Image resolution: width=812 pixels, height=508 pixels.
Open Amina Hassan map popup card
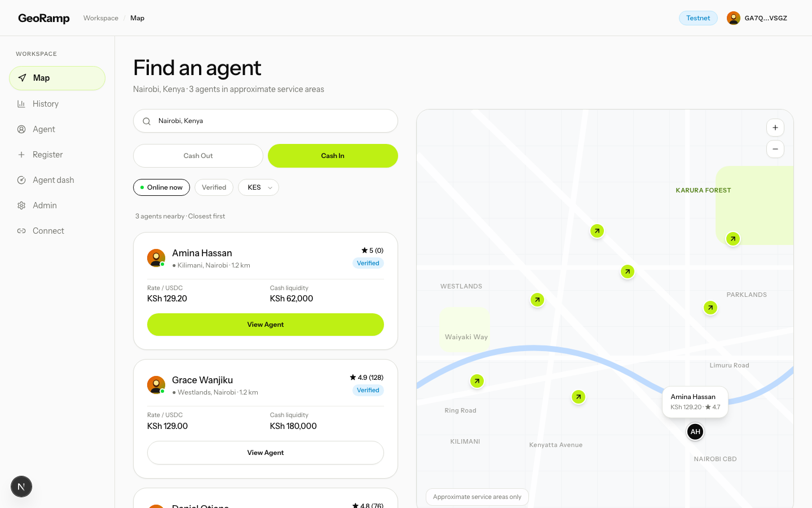point(695,402)
